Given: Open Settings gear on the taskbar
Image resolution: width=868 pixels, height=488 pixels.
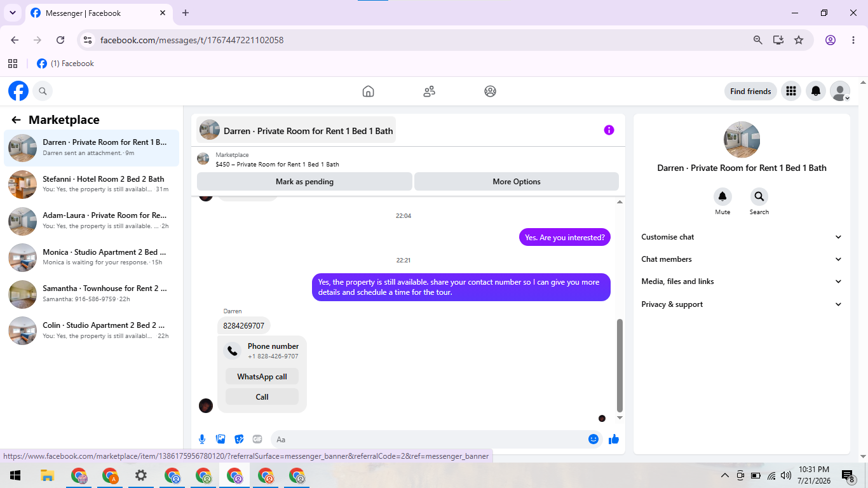Looking at the screenshot, I should click(x=141, y=475).
